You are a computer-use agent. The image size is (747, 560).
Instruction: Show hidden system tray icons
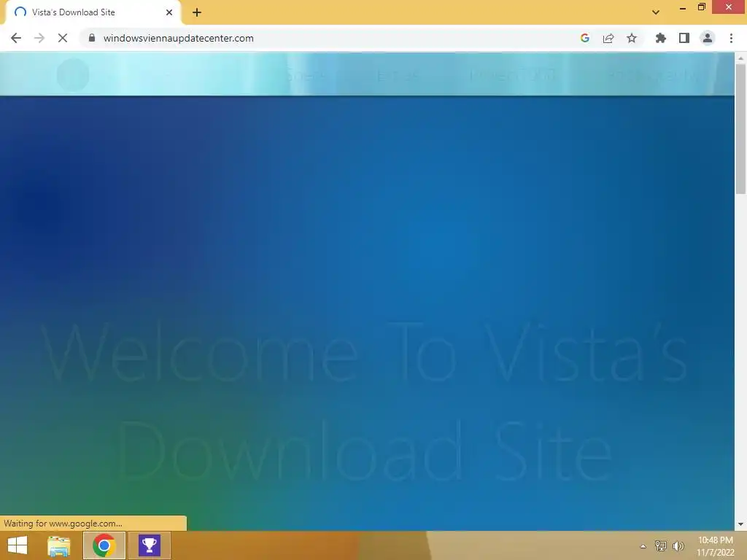[643, 546]
